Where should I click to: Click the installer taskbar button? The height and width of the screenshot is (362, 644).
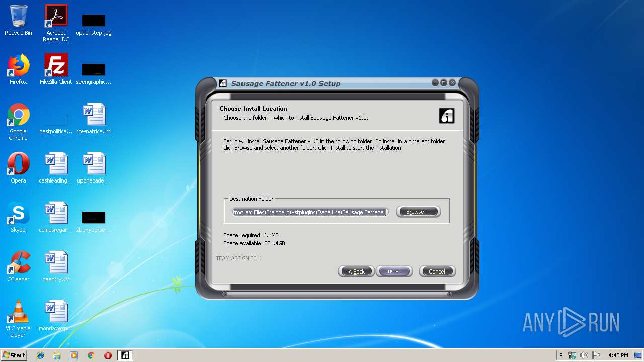click(125, 355)
